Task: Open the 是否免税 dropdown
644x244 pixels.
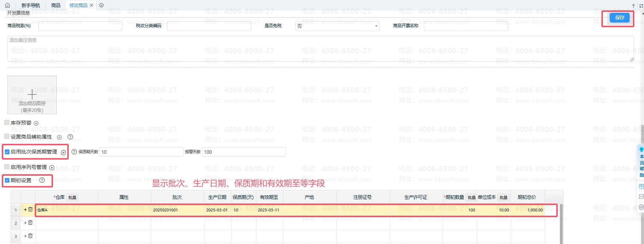Action: [337, 26]
